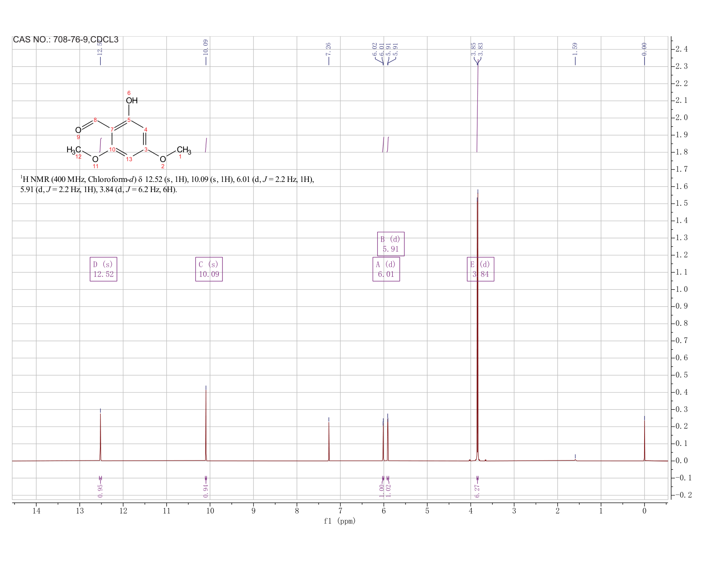This screenshot has height=563, width=728.
Task: Click the 0.00 TMS peak label
Action: (x=644, y=49)
